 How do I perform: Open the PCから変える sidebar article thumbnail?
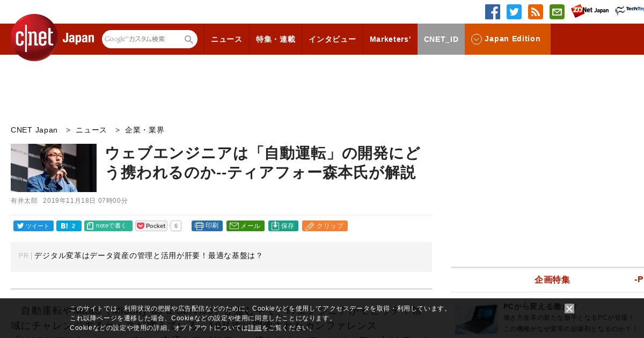477,319
